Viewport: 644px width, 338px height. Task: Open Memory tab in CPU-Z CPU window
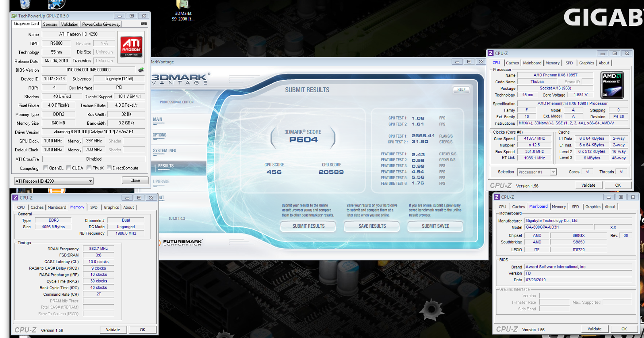[x=553, y=63]
